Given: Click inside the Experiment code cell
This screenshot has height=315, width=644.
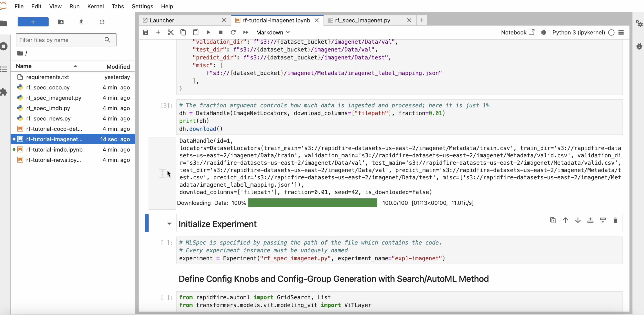Looking at the screenshot, I should click(399, 251).
